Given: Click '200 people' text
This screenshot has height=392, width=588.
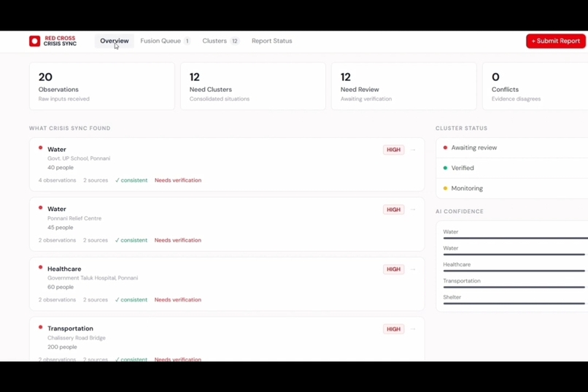Looking at the screenshot, I should pos(62,347).
